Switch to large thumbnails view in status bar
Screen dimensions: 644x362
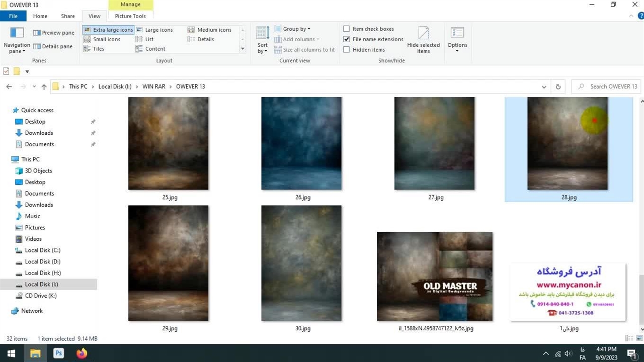pyautogui.click(x=638, y=338)
